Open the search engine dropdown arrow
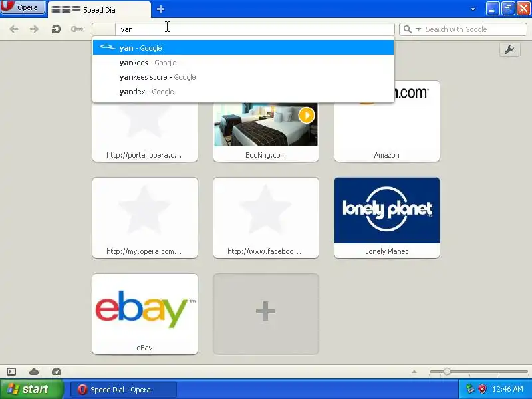Screen dimensions: 532x399 click(419, 29)
